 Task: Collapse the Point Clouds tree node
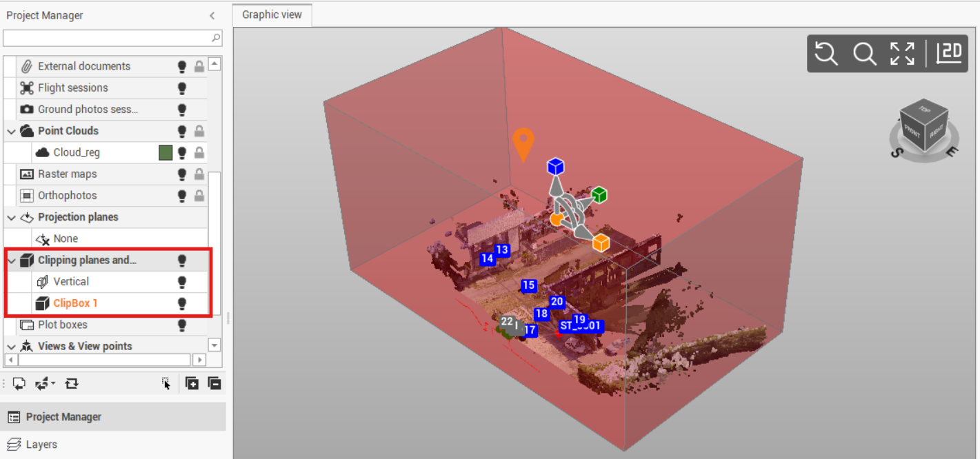pos(11,131)
